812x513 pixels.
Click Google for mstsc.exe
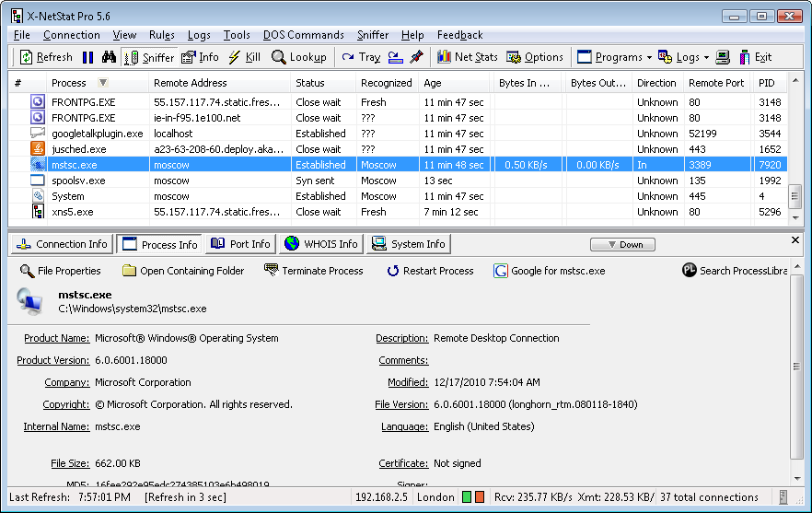click(549, 271)
